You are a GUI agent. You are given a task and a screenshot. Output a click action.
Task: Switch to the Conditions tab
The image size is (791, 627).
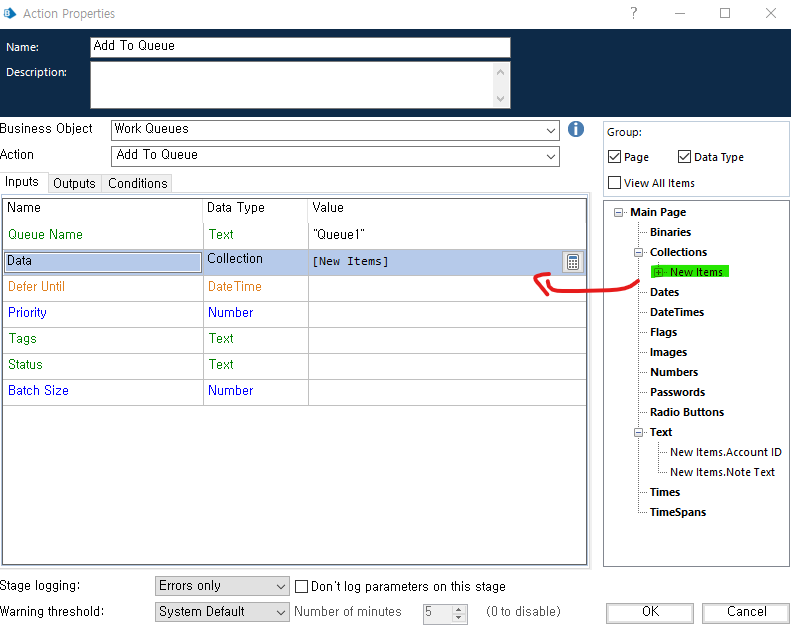pyautogui.click(x=137, y=183)
